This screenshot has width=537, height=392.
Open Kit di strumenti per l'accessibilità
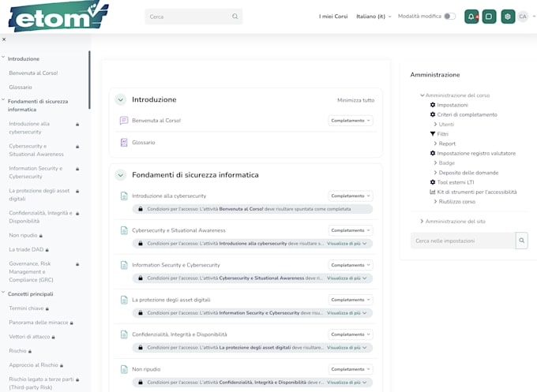pyautogui.click(x=477, y=192)
